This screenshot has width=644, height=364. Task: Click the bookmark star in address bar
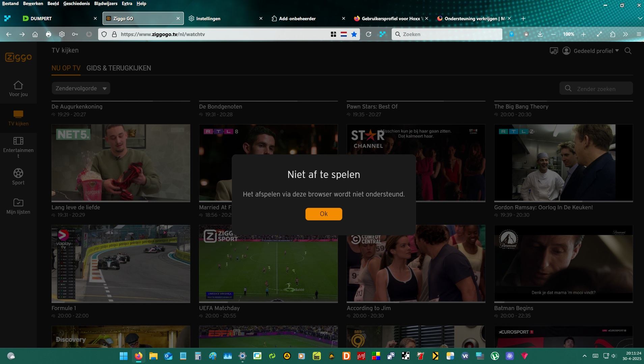(x=354, y=34)
